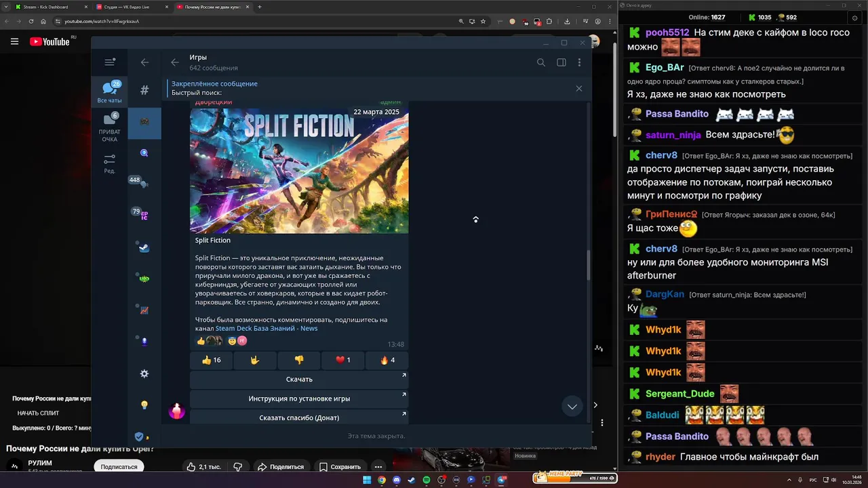The width and height of the screenshot is (868, 488).
Task: Open Инструкция по установке игры button
Action: tap(299, 399)
